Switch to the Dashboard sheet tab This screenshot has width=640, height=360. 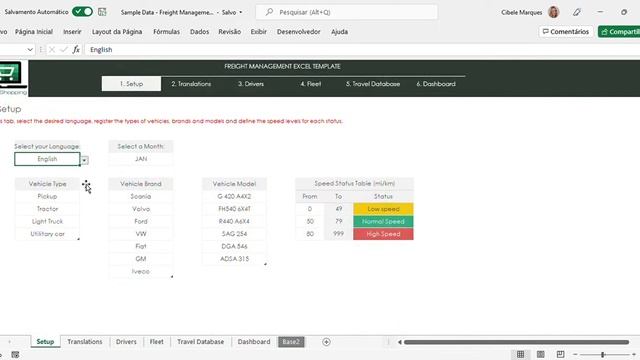[254, 342]
